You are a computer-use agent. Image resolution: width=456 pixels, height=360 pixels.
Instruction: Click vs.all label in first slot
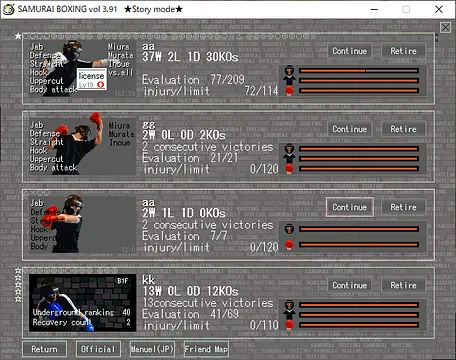tap(120, 72)
